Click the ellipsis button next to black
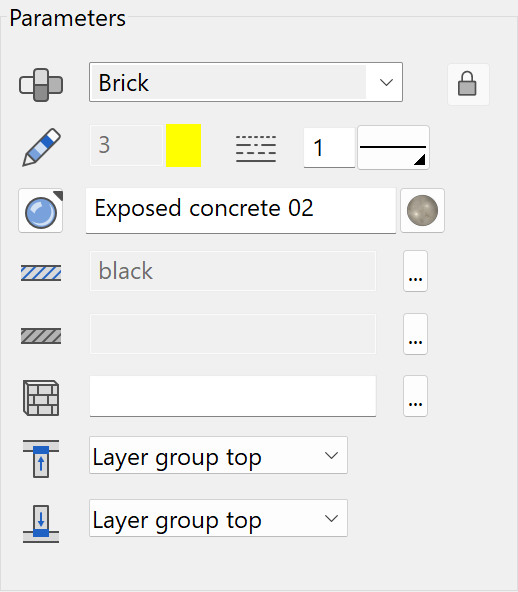 pyautogui.click(x=415, y=271)
